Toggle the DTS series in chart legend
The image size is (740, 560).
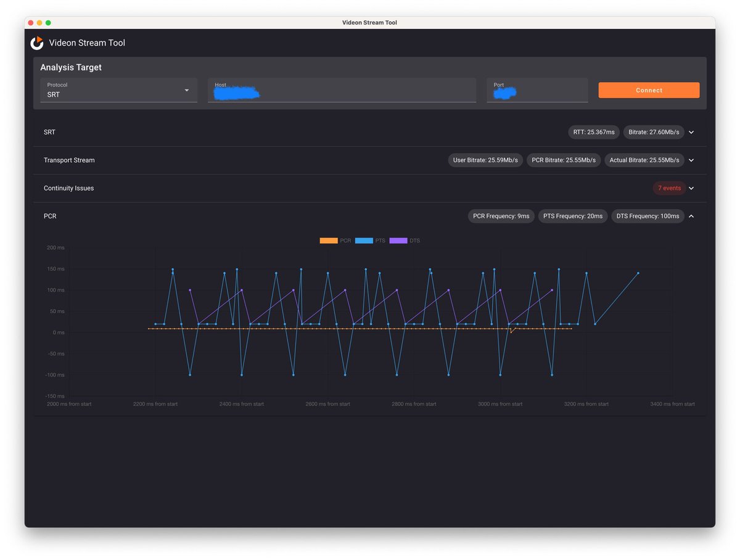tap(405, 241)
